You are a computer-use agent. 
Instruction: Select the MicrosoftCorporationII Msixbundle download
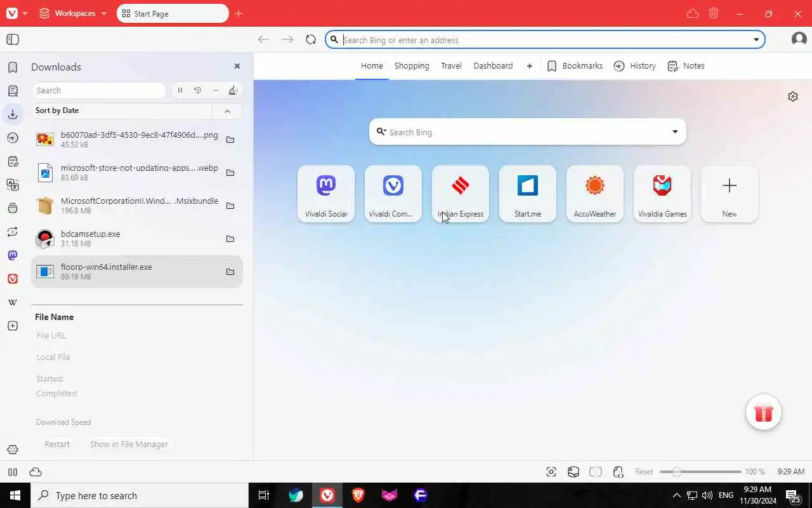tap(137, 206)
